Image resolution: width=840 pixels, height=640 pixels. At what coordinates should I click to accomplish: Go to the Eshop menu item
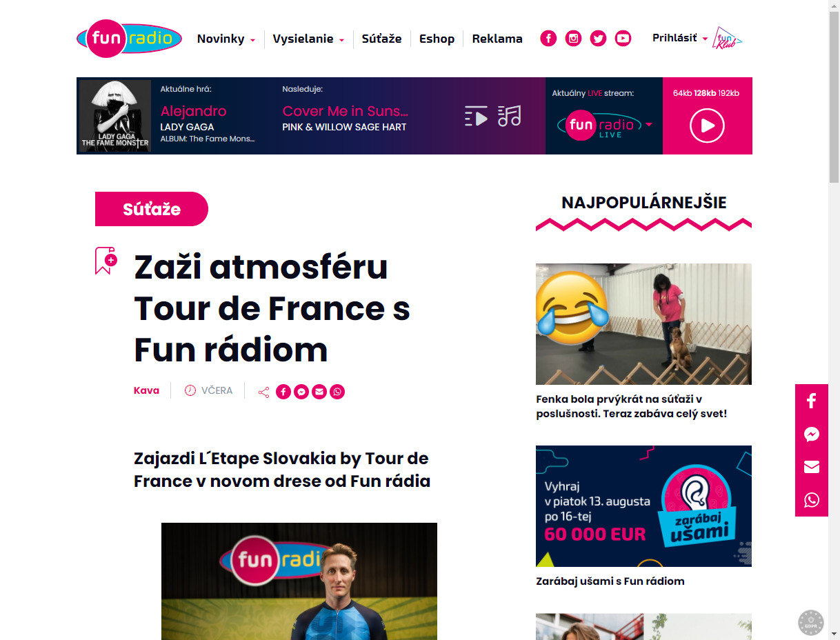(x=437, y=39)
